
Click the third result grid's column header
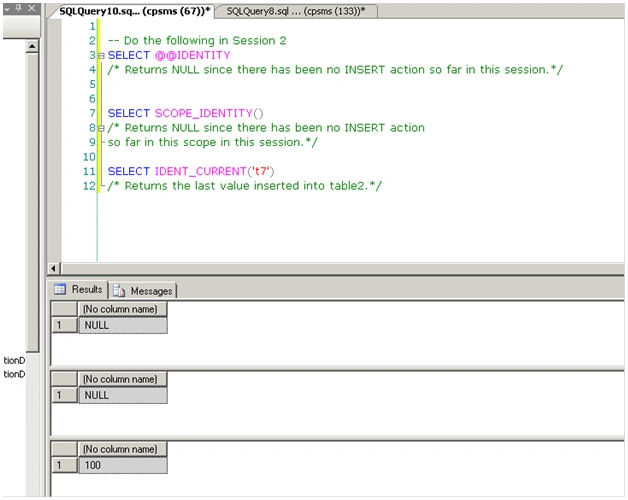(x=123, y=449)
